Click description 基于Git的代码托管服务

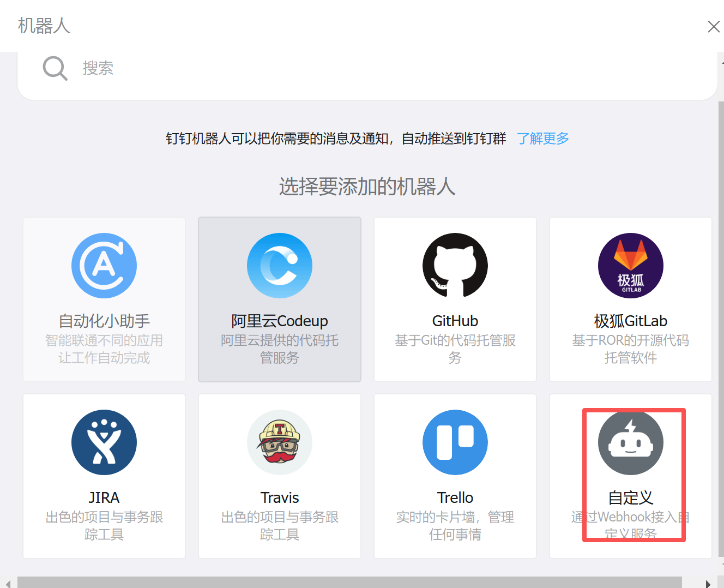pos(455,349)
